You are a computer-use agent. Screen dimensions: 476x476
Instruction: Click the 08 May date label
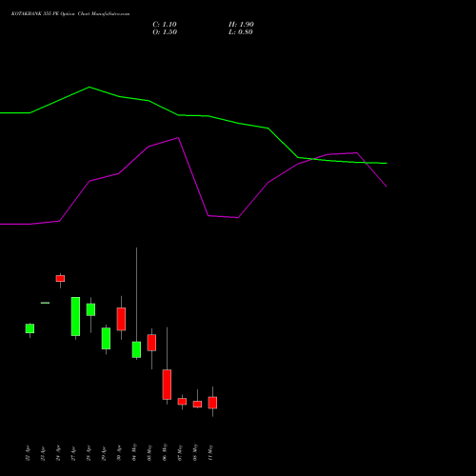pos(195,452)
